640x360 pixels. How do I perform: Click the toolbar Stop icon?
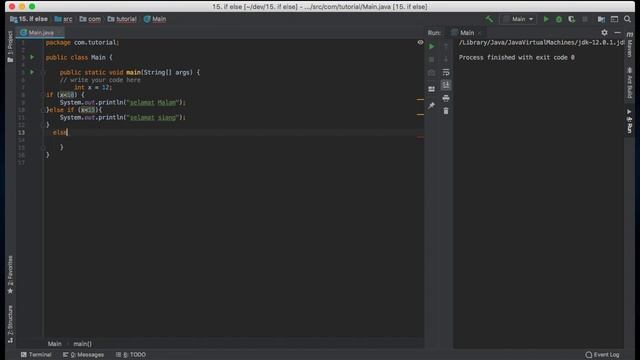tap(584, 19)
